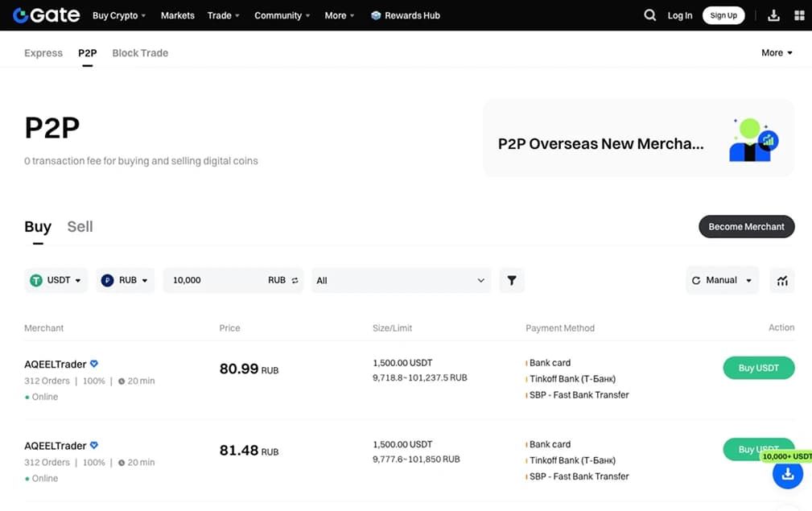Screen dimensions: 812x511
Task: Open the Manual refresh dropdown
Action: (x=722, y=280)
